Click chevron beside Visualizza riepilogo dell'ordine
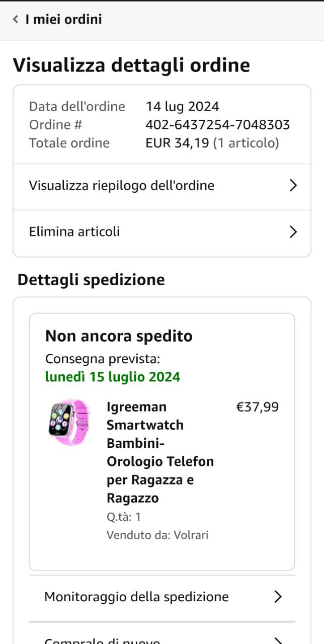The width and height of the screenshot is (324, 644). point(293,186)
